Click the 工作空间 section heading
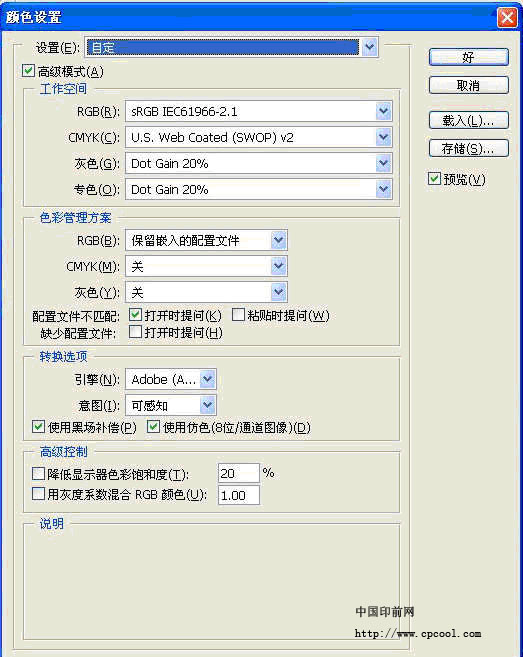This screenshot has height=657, width=523. 63,89
